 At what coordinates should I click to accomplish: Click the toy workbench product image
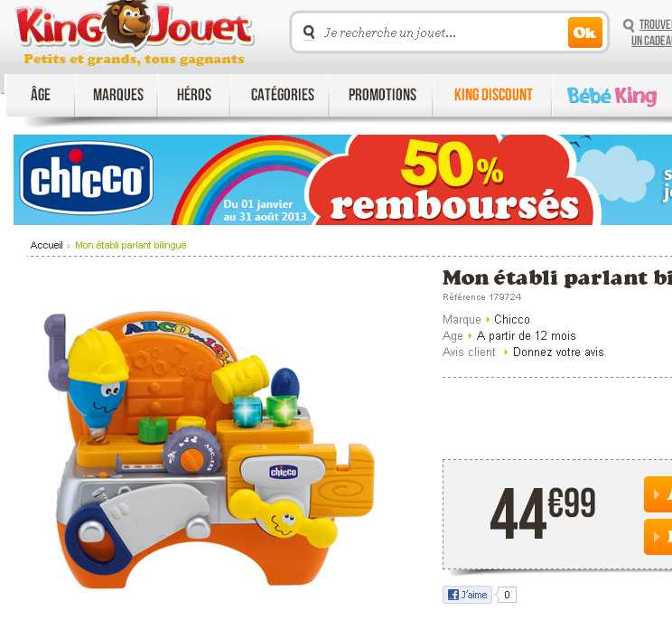point(209,450)
